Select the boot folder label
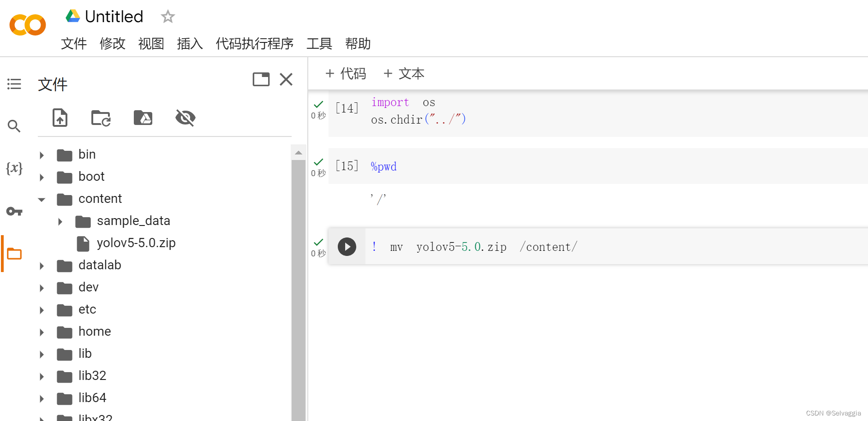The image size is (868, 421). click(x=91, y=177)
